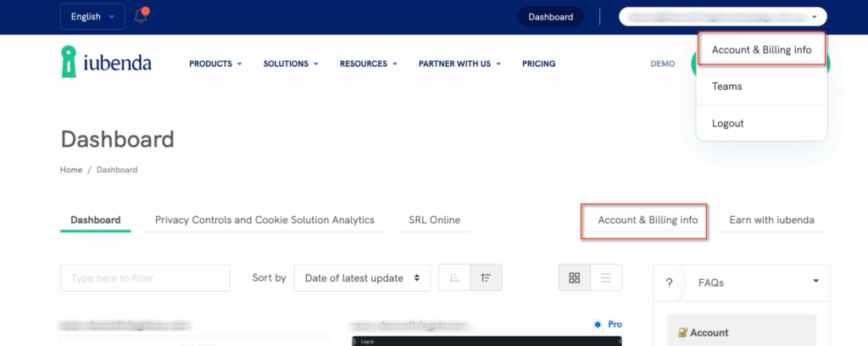Open the English language selector

[x=92, y=16]
